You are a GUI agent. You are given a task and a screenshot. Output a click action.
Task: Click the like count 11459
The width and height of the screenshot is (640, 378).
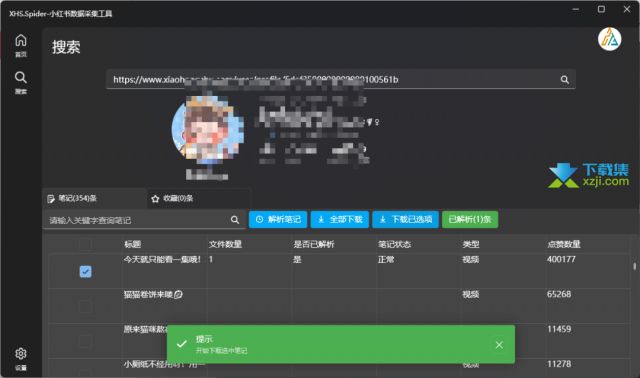click(559, 329)
